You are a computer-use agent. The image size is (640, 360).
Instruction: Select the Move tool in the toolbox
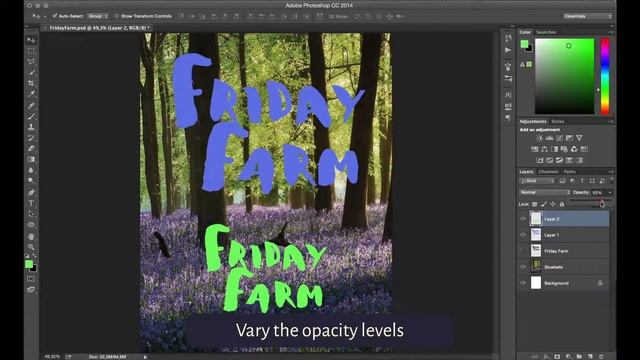tap(31, 40)
